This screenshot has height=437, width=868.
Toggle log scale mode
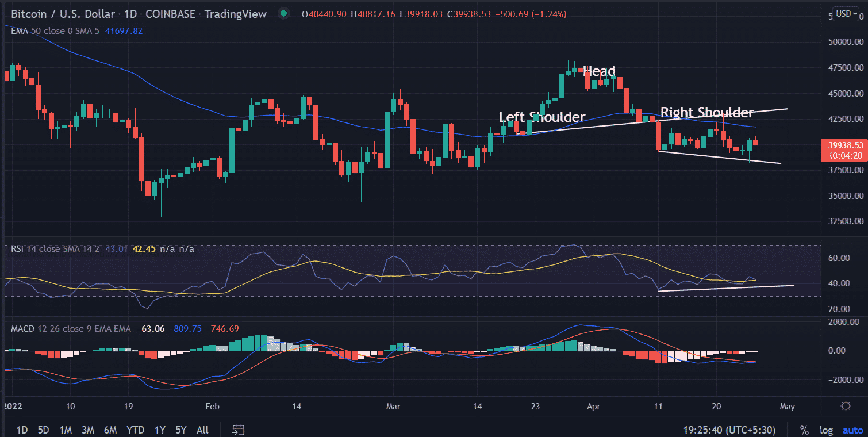[826, 430]
